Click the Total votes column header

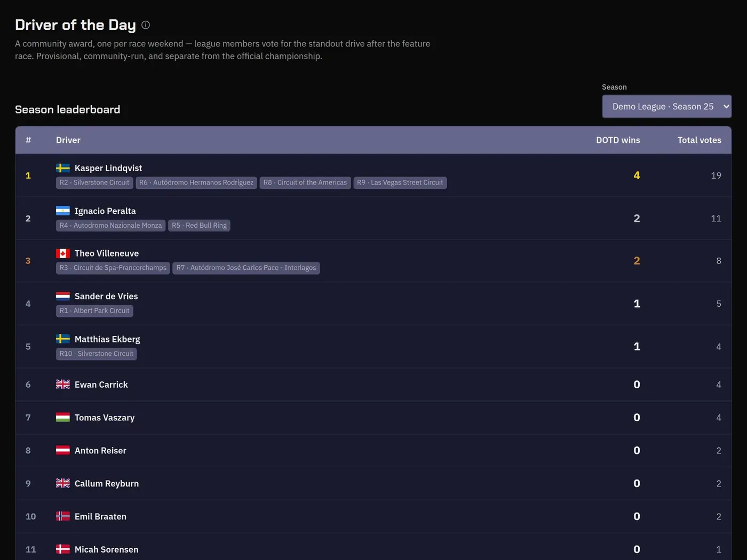(x=700, y=140)
